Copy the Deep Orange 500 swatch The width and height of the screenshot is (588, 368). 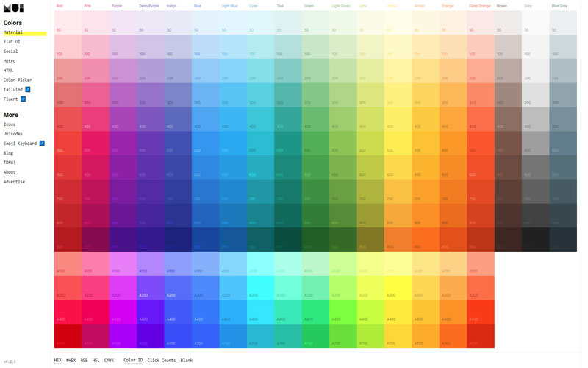[481, 143]
